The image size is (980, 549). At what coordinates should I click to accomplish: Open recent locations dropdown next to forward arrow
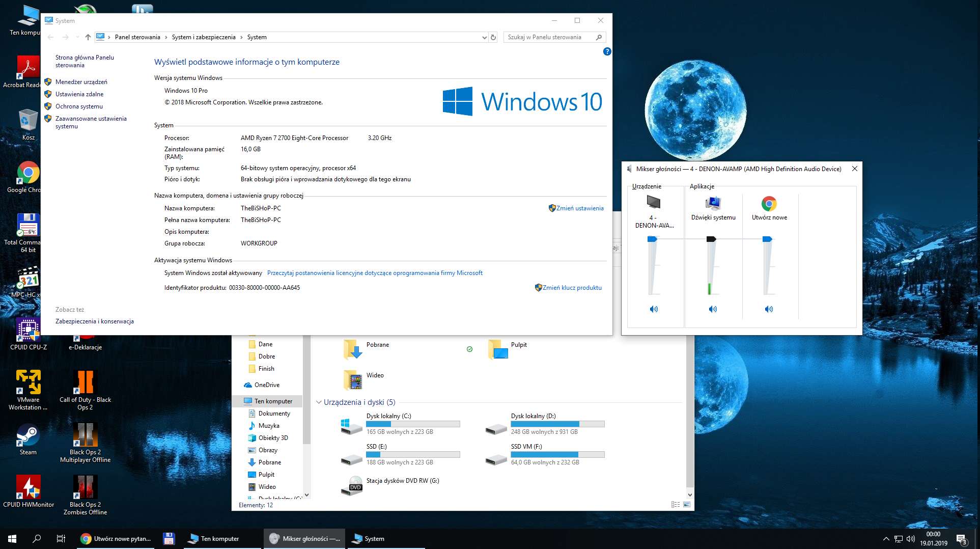pyautogui.click(x=77, y=37)
